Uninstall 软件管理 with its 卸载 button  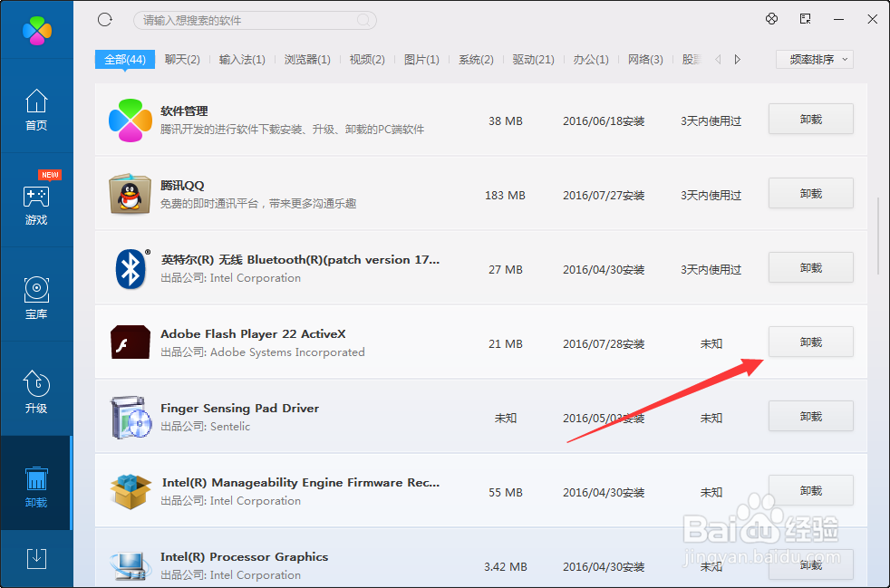point(810,119)
